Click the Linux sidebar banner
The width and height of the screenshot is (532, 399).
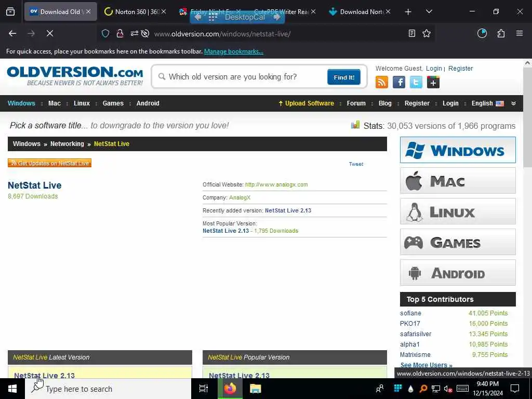[458, 211]
